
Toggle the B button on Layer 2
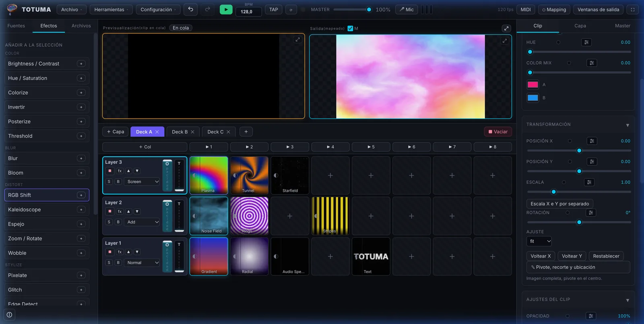[118, 222]
